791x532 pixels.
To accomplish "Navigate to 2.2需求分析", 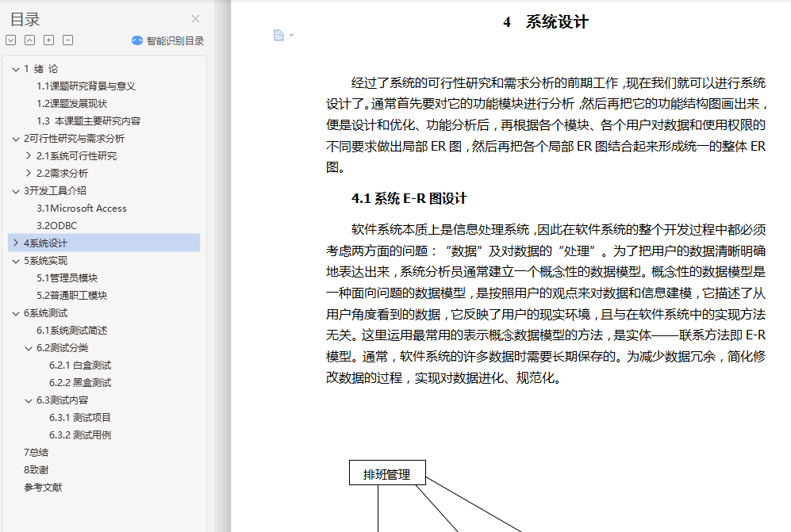I will tap(62, 174).
